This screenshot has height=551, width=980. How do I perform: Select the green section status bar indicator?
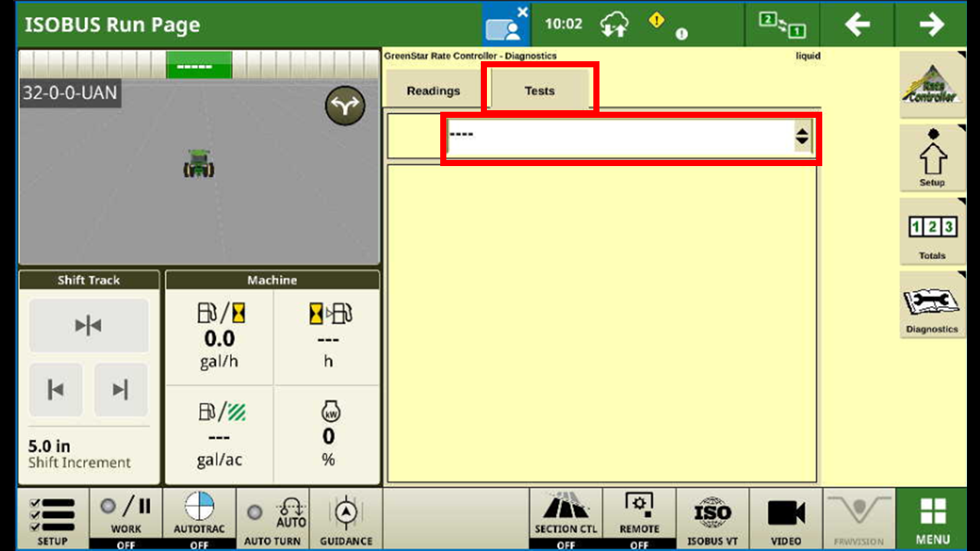(199, 66)
